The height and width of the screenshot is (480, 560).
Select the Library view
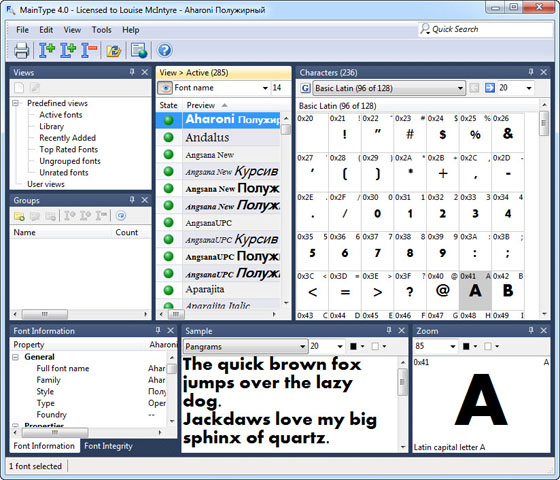(51, 126)
